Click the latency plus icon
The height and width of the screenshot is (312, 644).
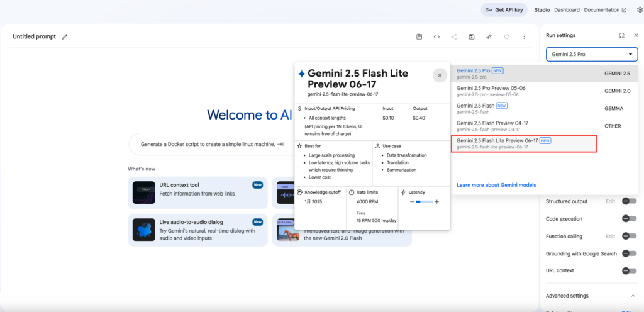pos(437,201)
